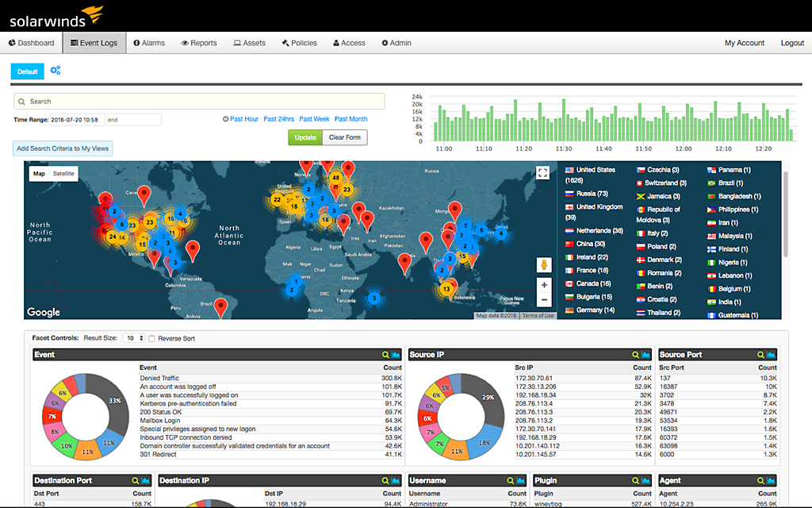Switch the map to Satellite view

pos(64,173)
